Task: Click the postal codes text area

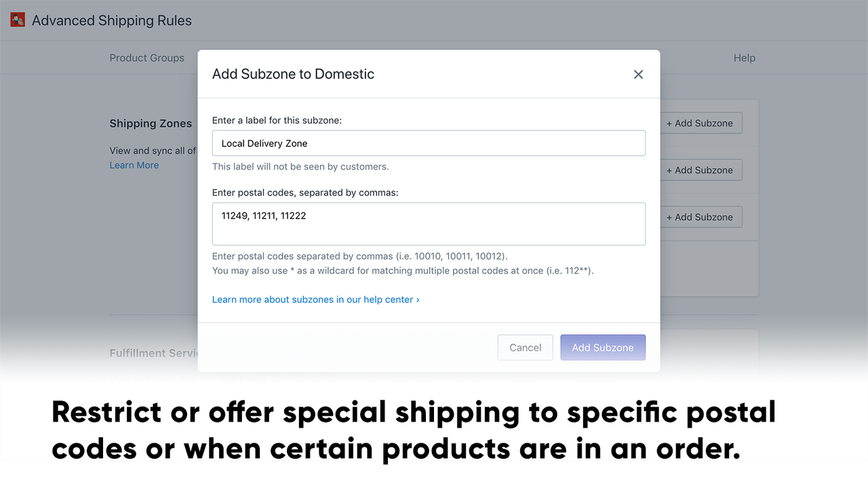Action: (428, 224)
